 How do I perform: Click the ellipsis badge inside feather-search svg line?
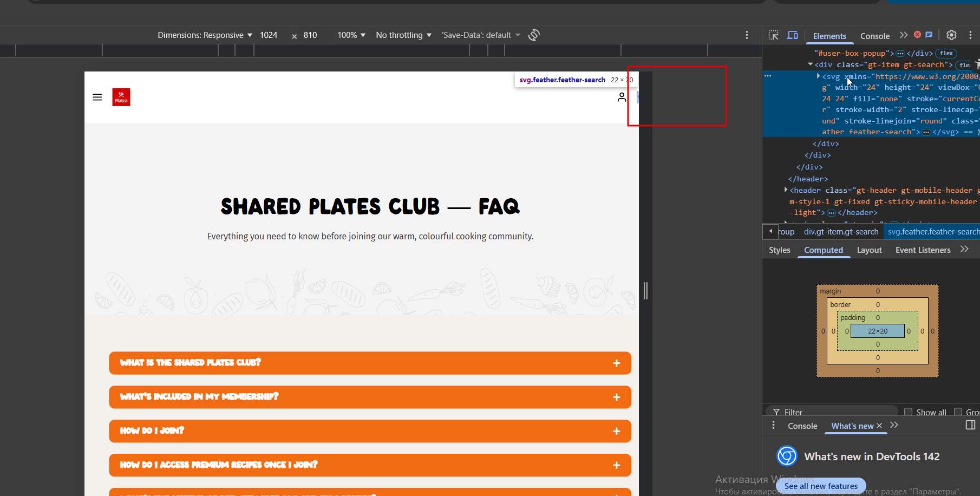[926, 132]
